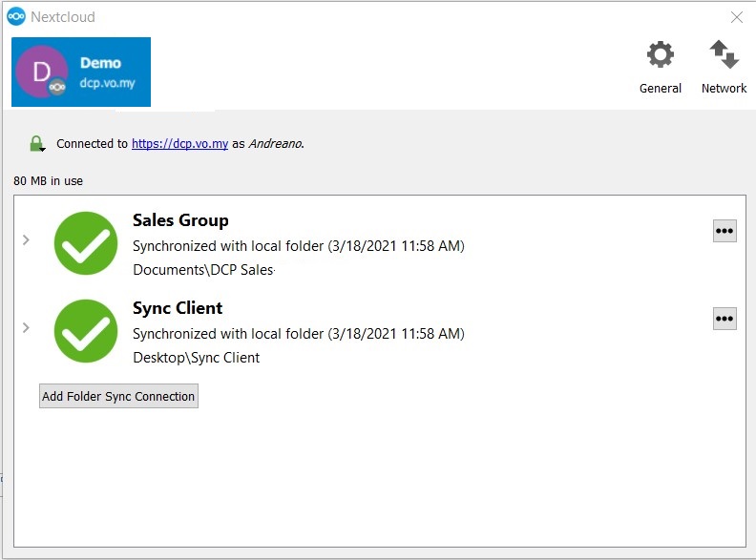Click the Nextcloud logo in title bar
Screen dimensions: 756x560
tap(15, 16)
